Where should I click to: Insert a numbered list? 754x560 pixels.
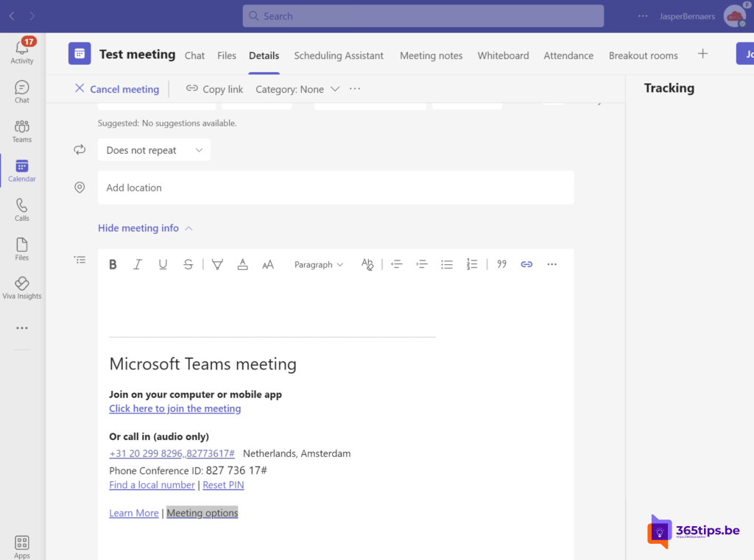pos(472,264)
